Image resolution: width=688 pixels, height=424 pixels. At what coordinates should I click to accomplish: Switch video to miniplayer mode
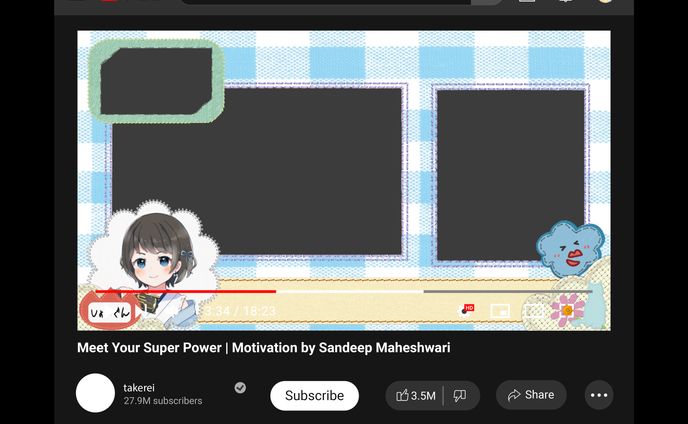[500, 311]
